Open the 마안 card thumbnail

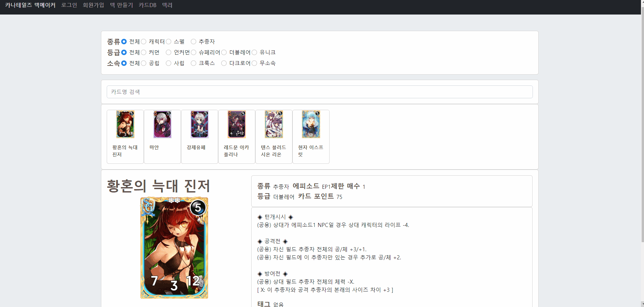pyautogui.click(x=162, y=124)
